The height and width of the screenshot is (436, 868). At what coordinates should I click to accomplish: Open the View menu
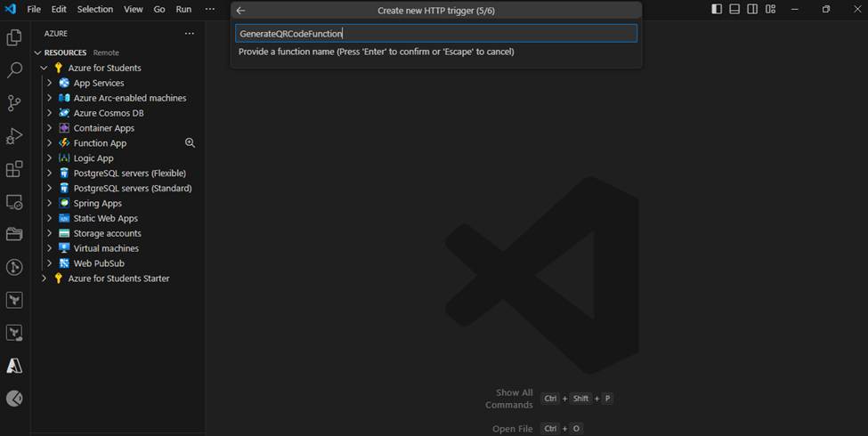tap(133, 10)
